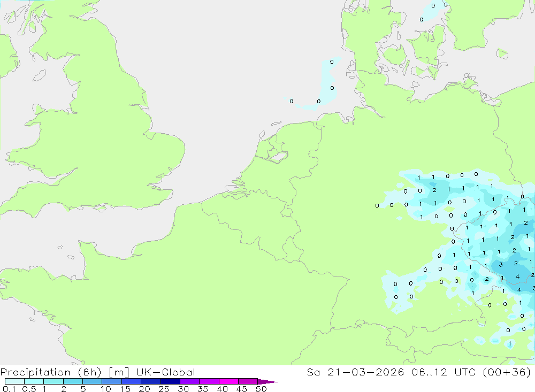Viewport: 535px width, 392px height.
Task: Click the date '21-03-2026' text
Action: tap(365, 372)
